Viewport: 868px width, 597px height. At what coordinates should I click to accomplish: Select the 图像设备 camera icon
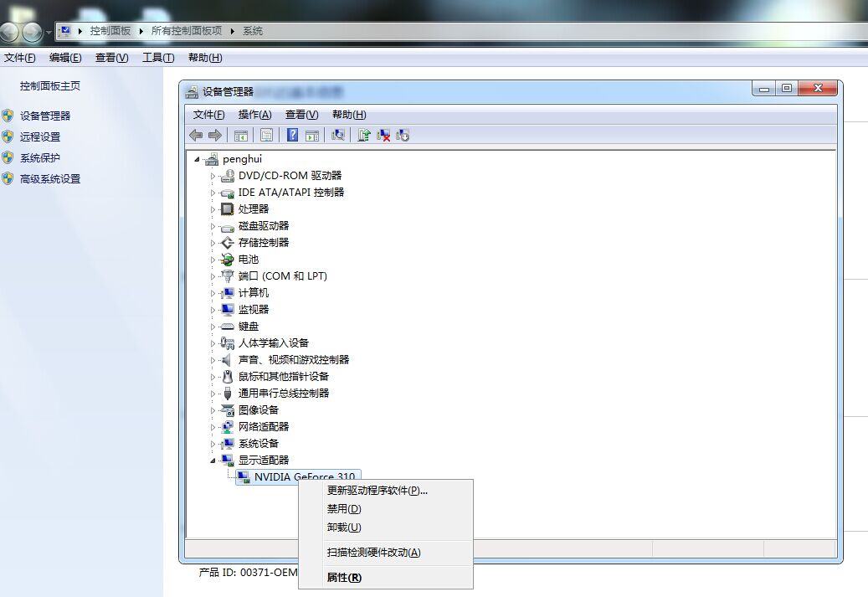[x=228, y=410]
